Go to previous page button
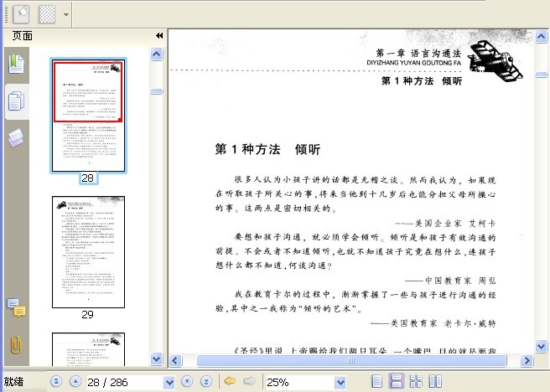The image size is (550, 392). pyautogui.click(x=75, y=381)
